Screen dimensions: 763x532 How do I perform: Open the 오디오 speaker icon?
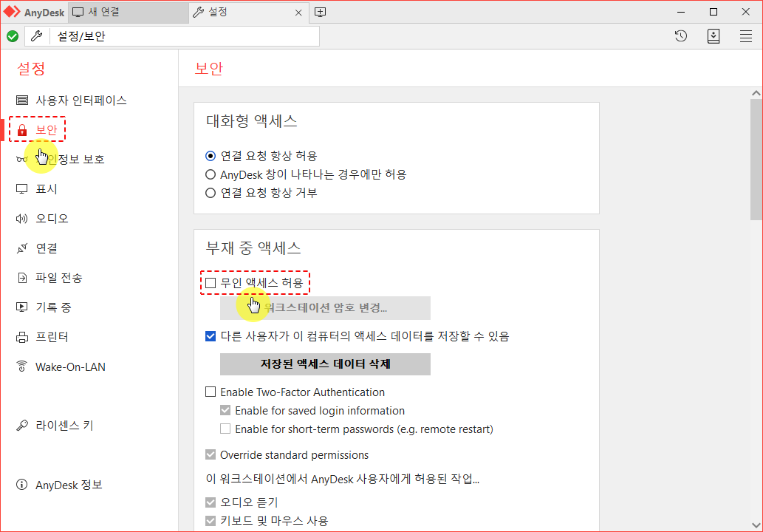point(22,219)
